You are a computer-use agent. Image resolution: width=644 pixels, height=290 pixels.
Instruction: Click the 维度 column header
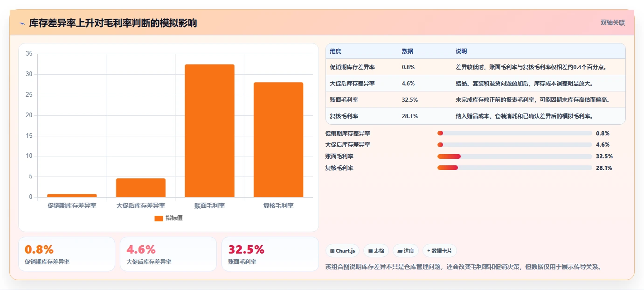pyautogui.click(x=336, y=51)
